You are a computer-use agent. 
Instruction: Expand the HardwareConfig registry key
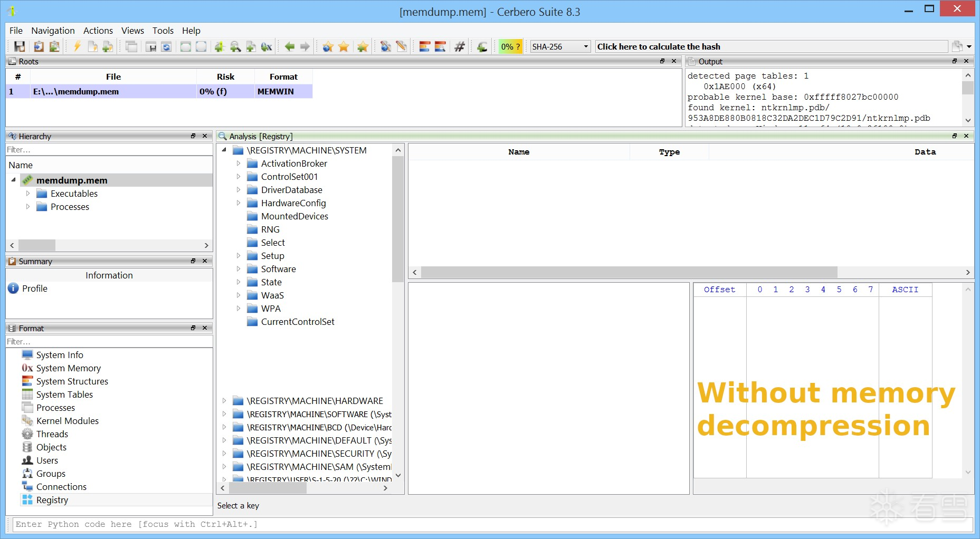pos(238,203)
